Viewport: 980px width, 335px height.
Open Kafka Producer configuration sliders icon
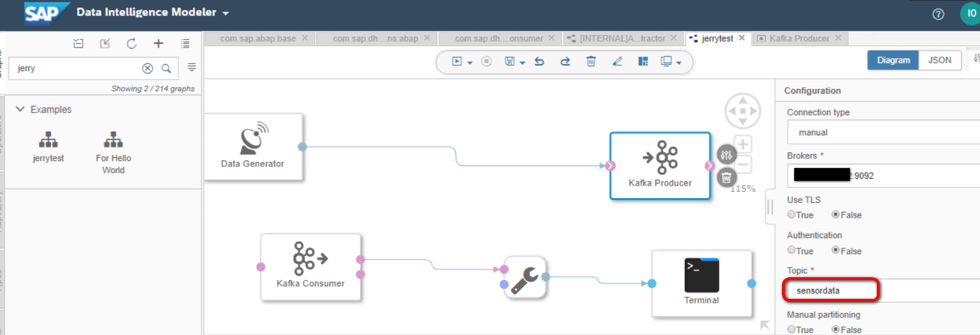(726, 155)
